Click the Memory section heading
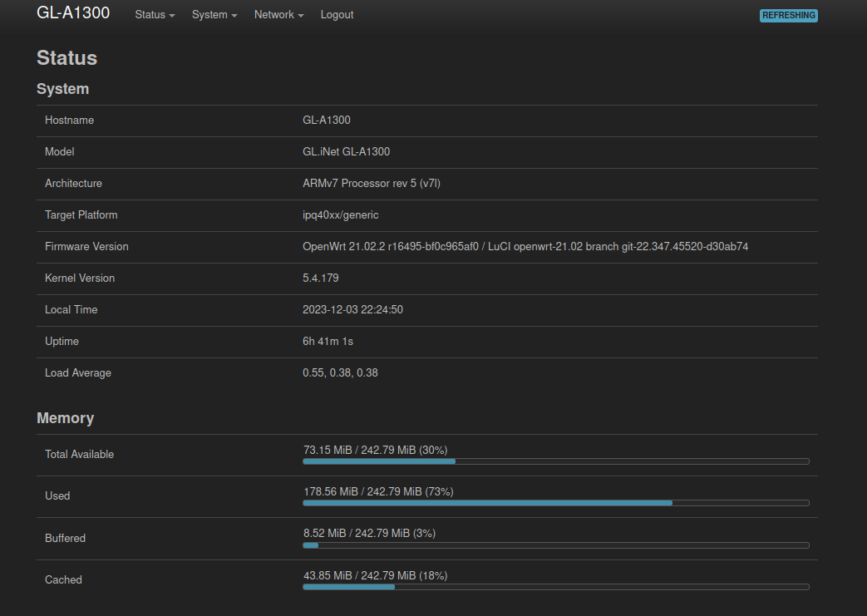This screenshot has height=616, width=867. [66, 418]
